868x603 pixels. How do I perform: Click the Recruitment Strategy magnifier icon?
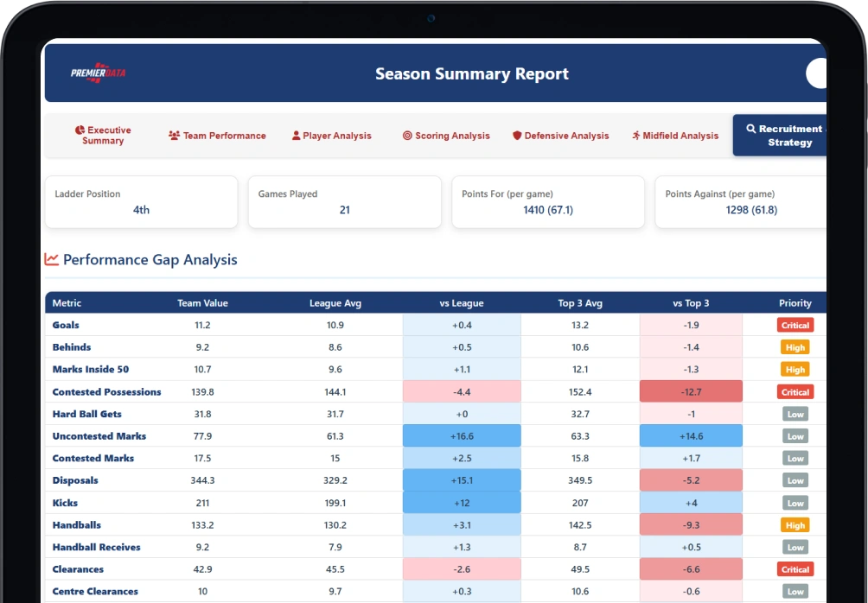[x=751, y=129]
